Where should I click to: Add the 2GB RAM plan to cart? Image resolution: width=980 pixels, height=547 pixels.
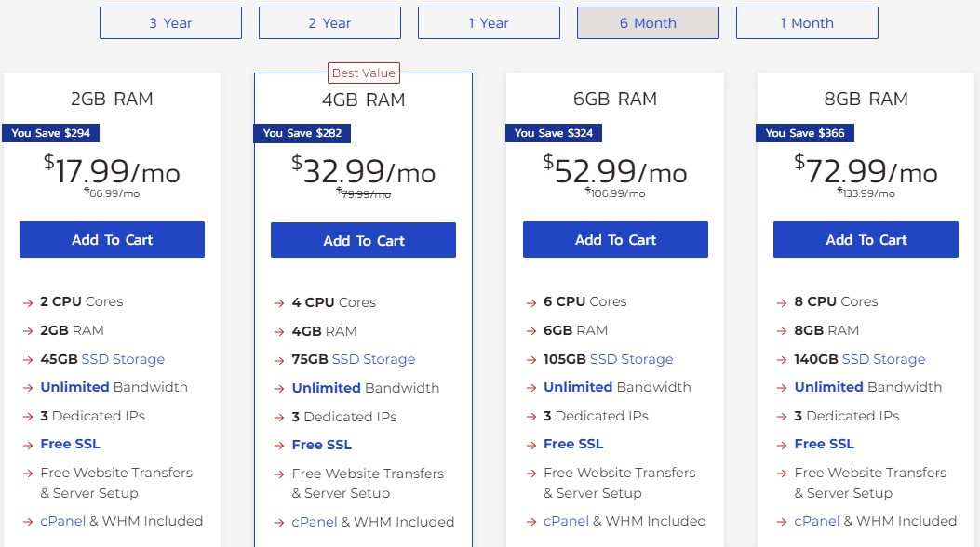[112, 239]
